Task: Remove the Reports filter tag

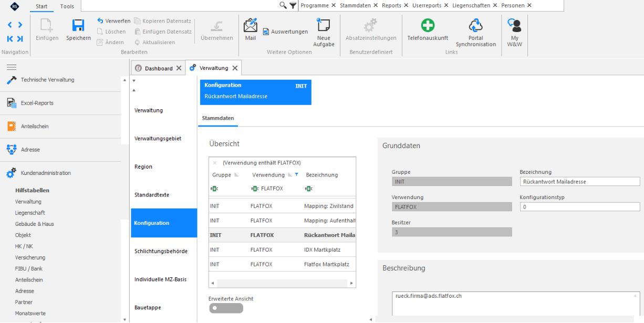Action: click(405, 5)
